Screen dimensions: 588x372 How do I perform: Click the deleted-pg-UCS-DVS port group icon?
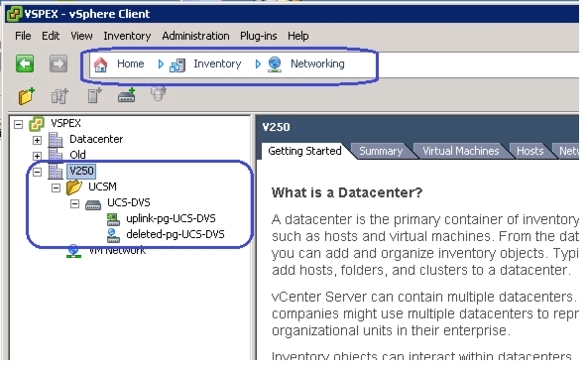click(x=113, y=235)
